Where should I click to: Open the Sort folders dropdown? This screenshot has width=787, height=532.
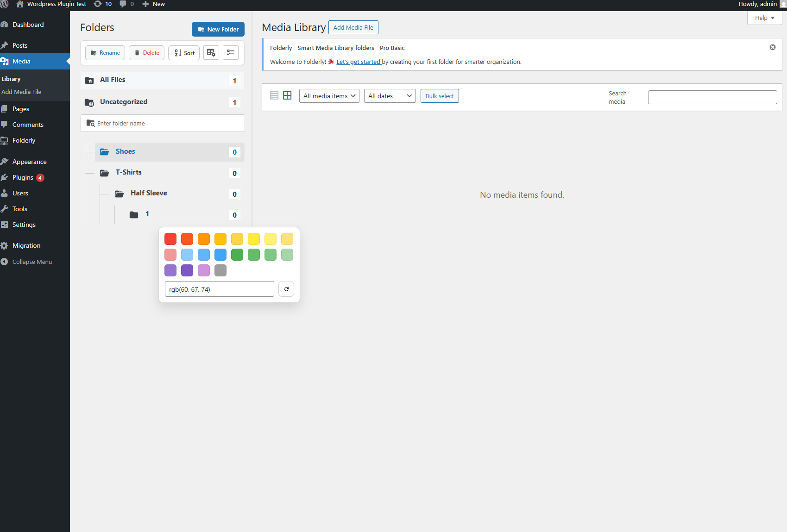[x=184, y=53]
